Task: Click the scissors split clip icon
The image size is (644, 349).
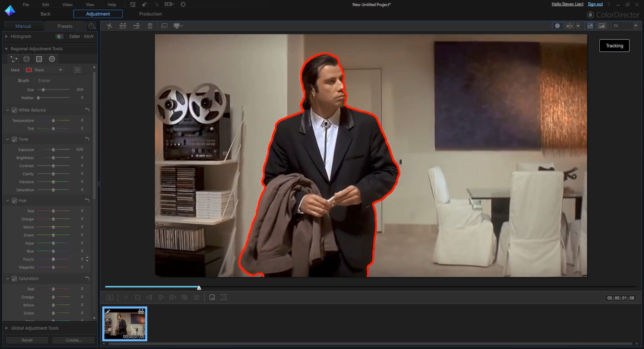Action: [109, 26]
